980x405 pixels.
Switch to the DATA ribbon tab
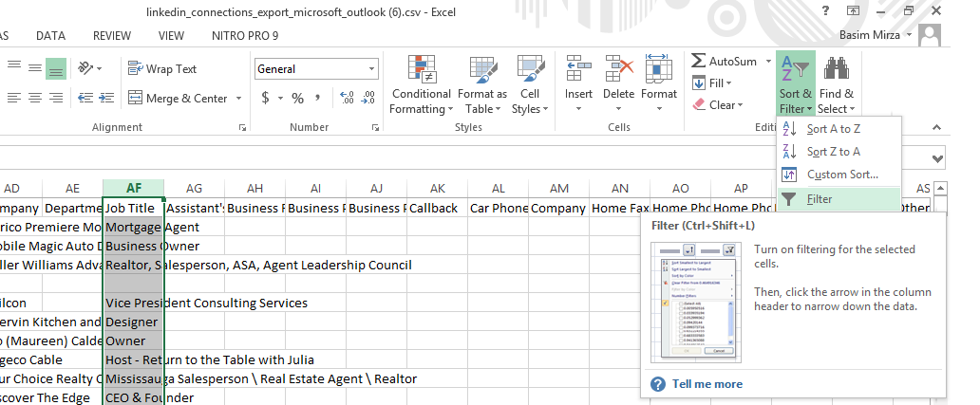coord(50,36)
